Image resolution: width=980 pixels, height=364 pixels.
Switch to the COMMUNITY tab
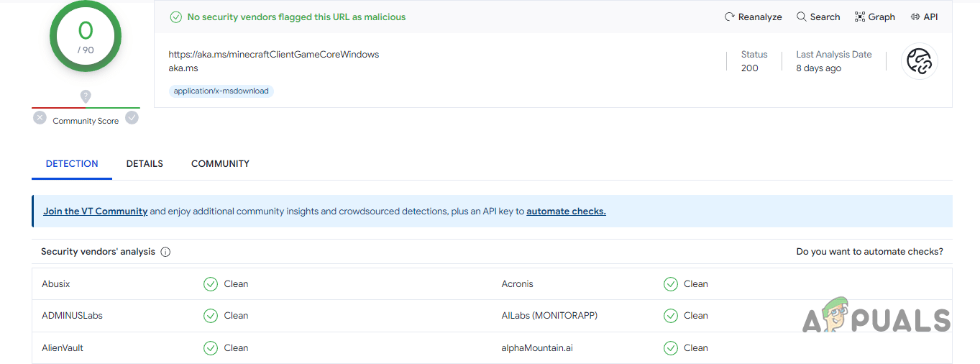coord(220,164)
